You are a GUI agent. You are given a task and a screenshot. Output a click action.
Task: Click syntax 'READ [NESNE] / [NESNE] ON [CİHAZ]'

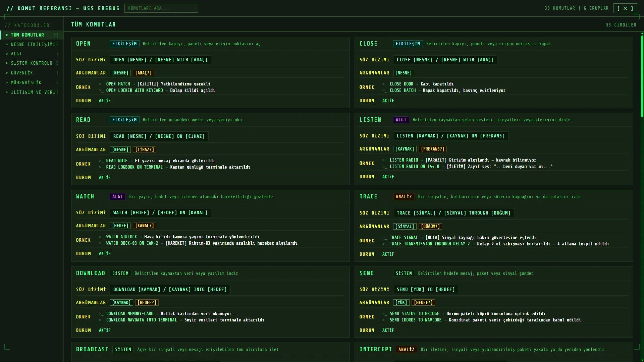[159, 136]
